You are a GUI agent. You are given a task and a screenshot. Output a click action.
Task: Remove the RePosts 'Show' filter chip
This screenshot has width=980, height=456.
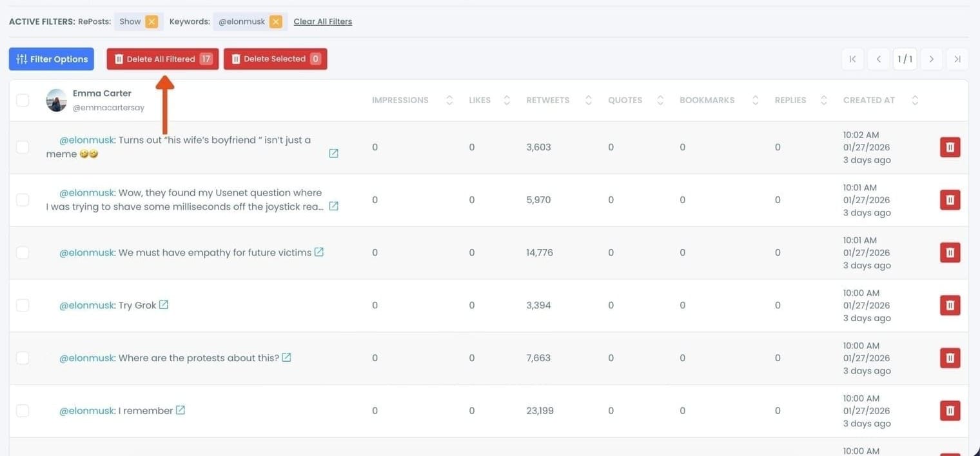coord(152,22)
